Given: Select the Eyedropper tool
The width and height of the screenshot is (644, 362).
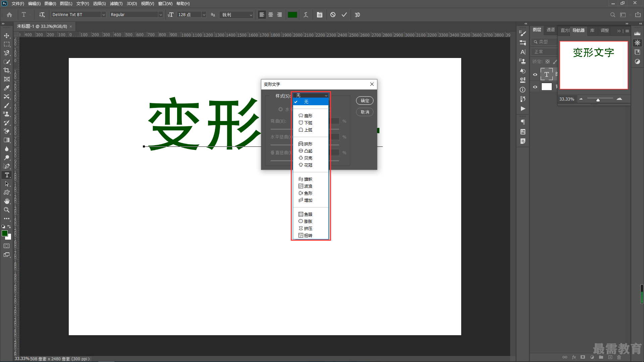Looking at the screenshot, I should pos(7,88).
